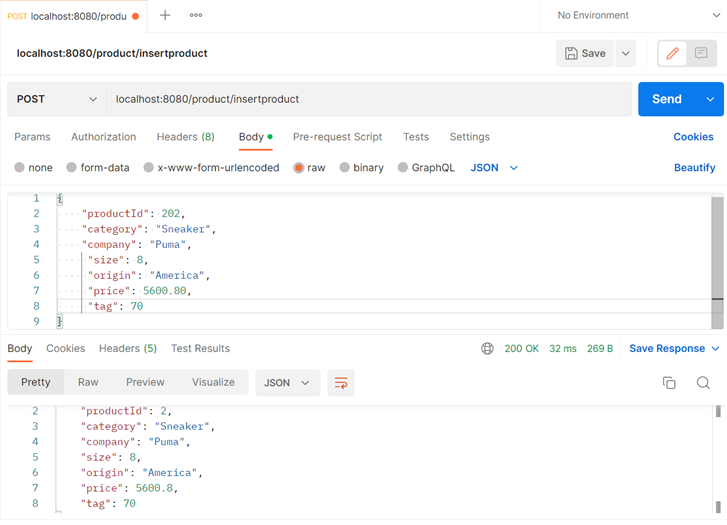The height and width of the screenshot is (525, 727).
Task: Select the form-data radio option
Action: click(71, 167)
